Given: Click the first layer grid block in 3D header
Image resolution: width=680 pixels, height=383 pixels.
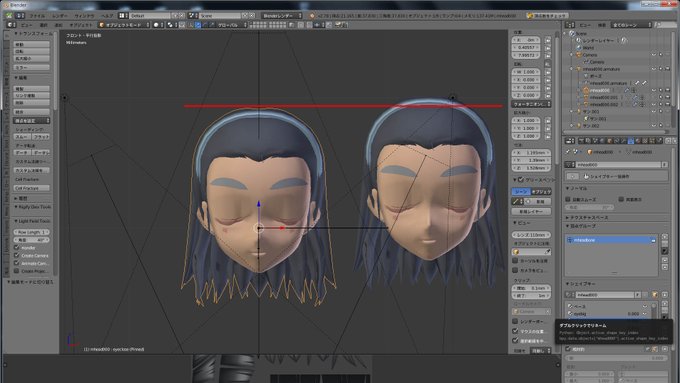Looking at the screenshot, I should point(257,25).
